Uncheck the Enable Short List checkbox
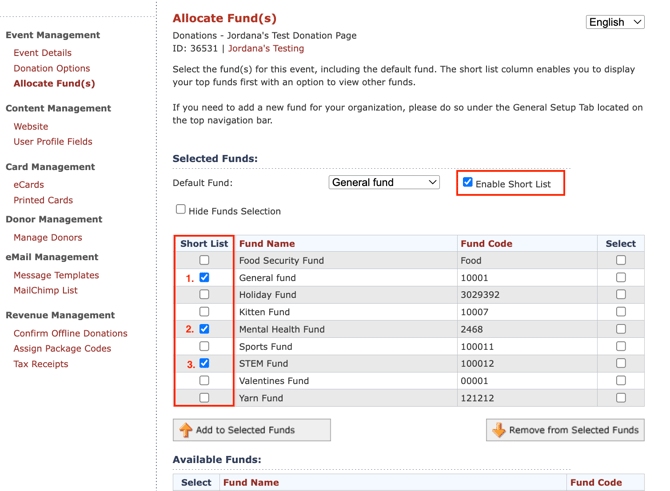The width and height of the screenshot is (670, 491). (467, 182)
